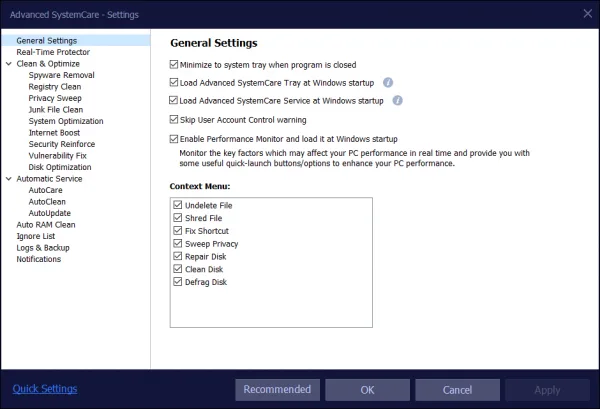Open Privacy Sweep settings
Image resolution: width=600 pixels, height=409 pixels.
55,98
